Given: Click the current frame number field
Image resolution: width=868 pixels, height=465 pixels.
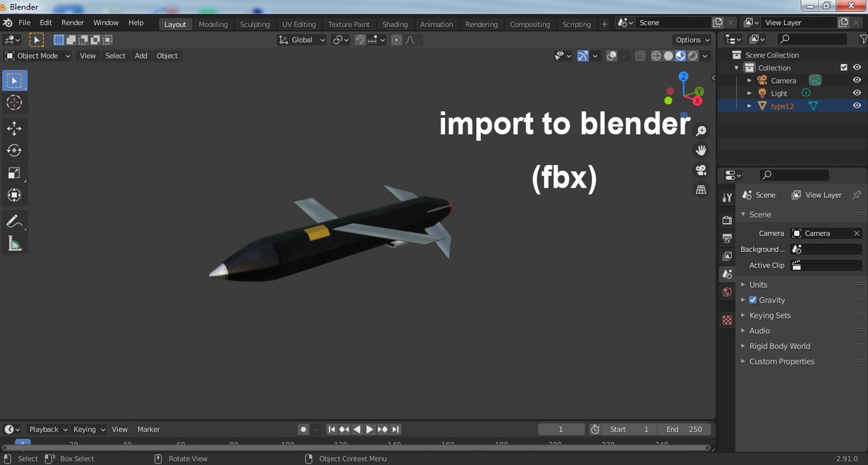Looking at the screenshot, I should point(561,429).
